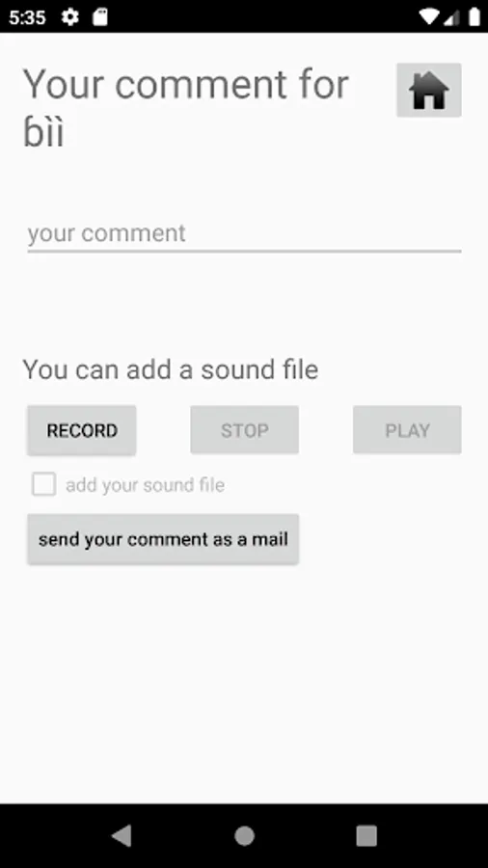Tap the Android back navigation triangle
This screenshot has width=488, height=868.
pyautogui.click(x=122, y=835)
